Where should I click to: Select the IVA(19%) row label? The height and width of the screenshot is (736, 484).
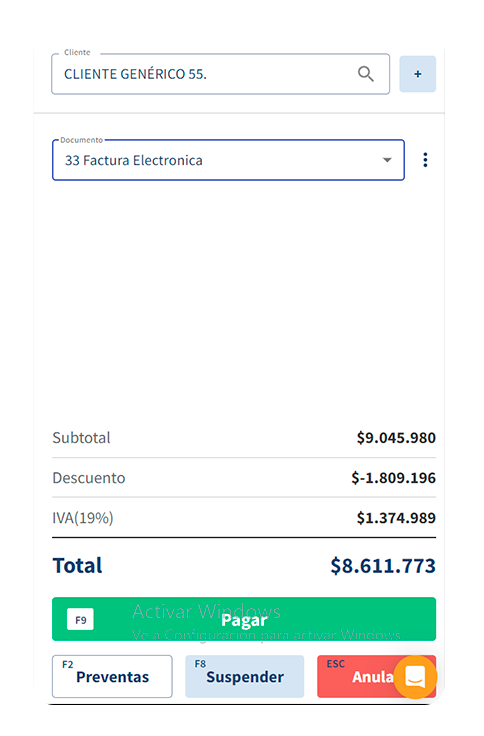83,518
